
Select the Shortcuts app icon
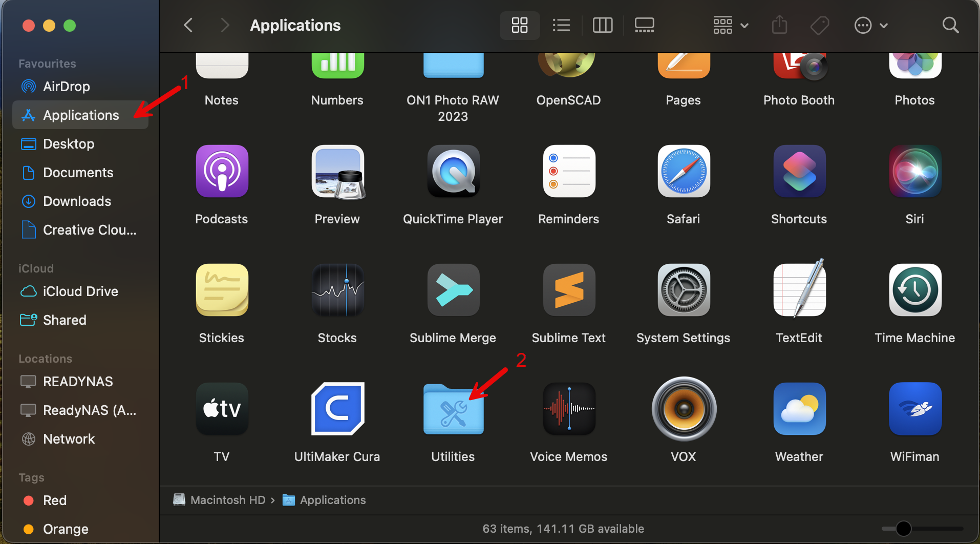799,171
